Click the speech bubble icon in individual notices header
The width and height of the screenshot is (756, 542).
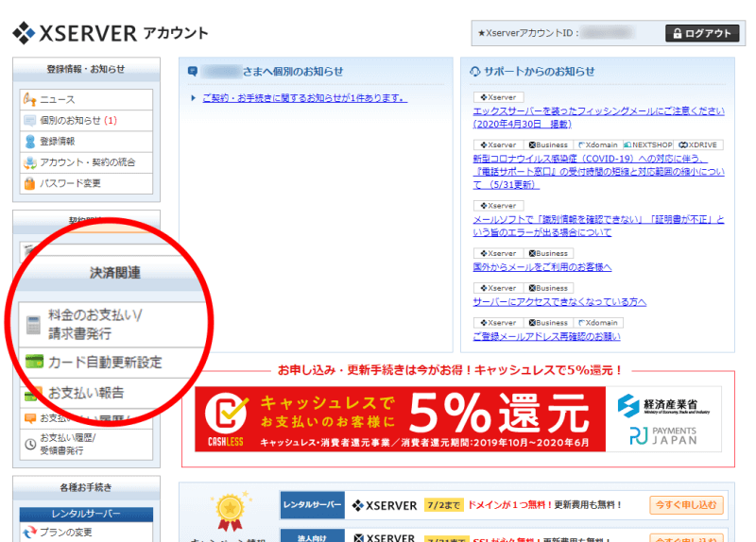[x=193, y=72]
